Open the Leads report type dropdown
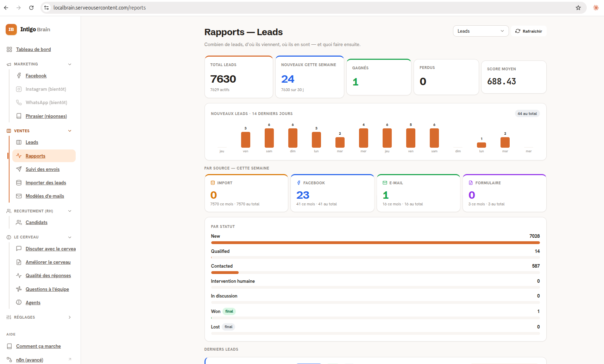The width and height of the screenshot is (604, 364). (x=481, y=31)
